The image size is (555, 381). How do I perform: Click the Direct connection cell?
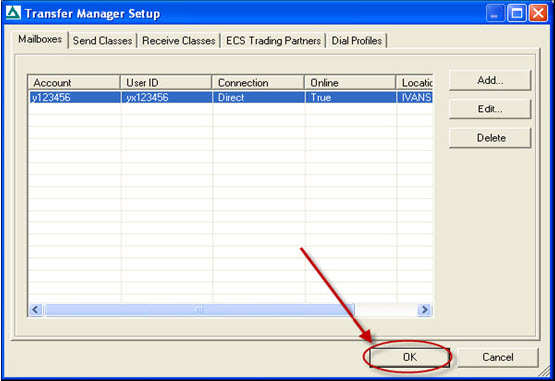(258, 97)
